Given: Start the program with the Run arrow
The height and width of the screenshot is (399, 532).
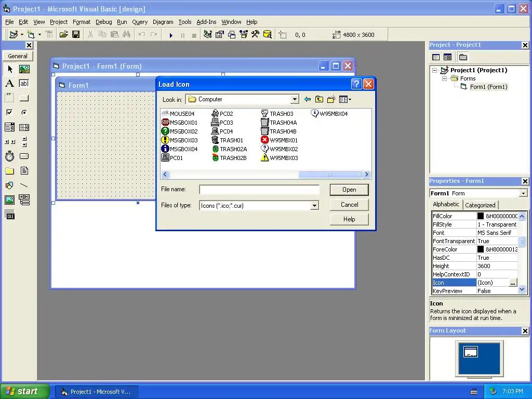Looking at the screenshot, I should pos(171,35).
